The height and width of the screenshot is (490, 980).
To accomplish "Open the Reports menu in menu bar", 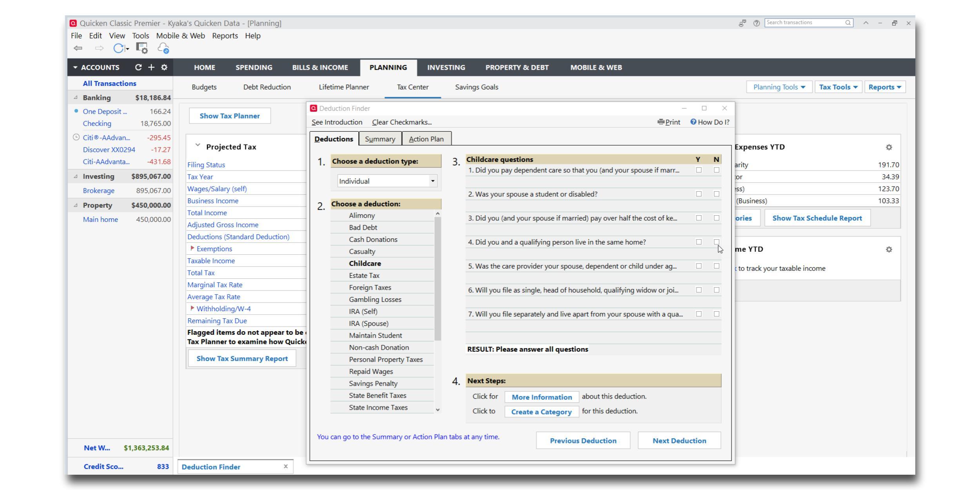I will point(225,36).
